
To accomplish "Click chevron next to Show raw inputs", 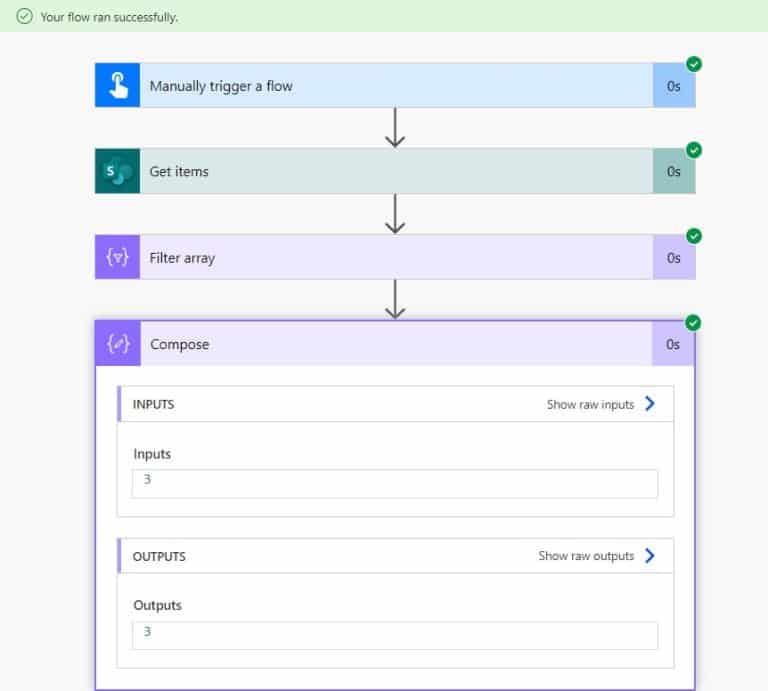I will tap(650, 404).
